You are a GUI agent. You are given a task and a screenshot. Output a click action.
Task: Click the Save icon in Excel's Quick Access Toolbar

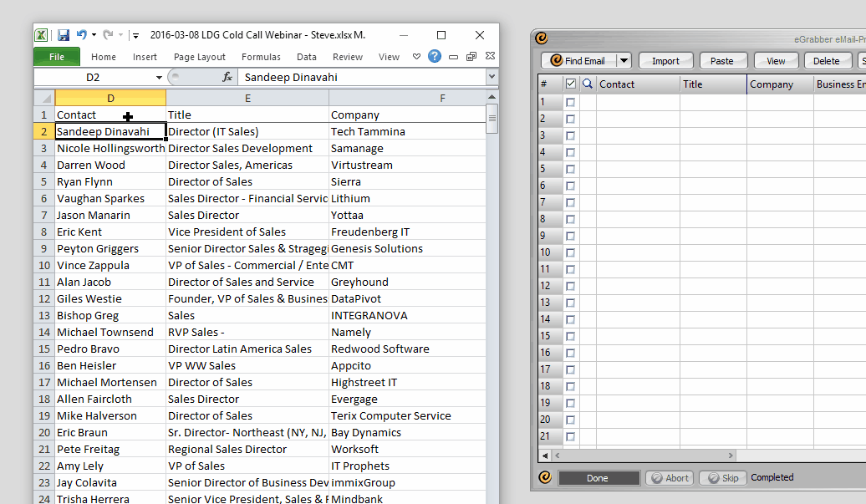coord(63,34)
